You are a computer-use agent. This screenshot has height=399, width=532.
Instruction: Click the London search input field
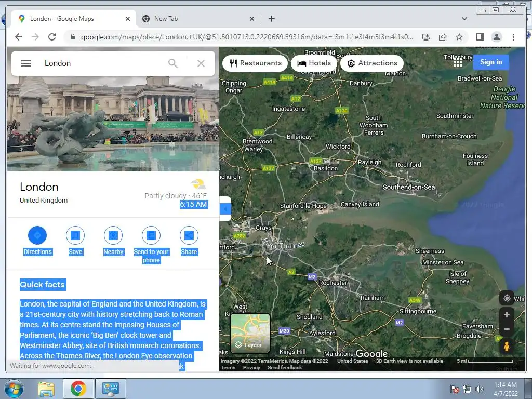pos(102,63)
